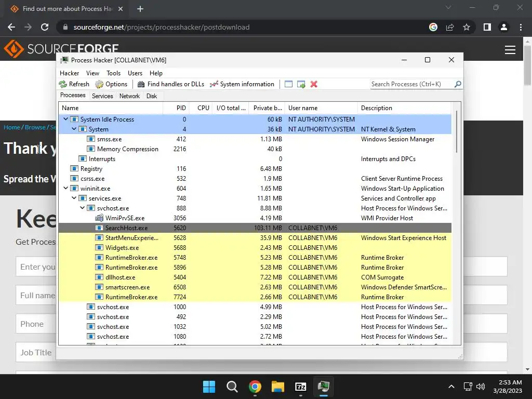The height and width of the screenshot is (399, 532).
Task: Open the Hacker menu
Action: pyautogui.click(x=69, y=73)
